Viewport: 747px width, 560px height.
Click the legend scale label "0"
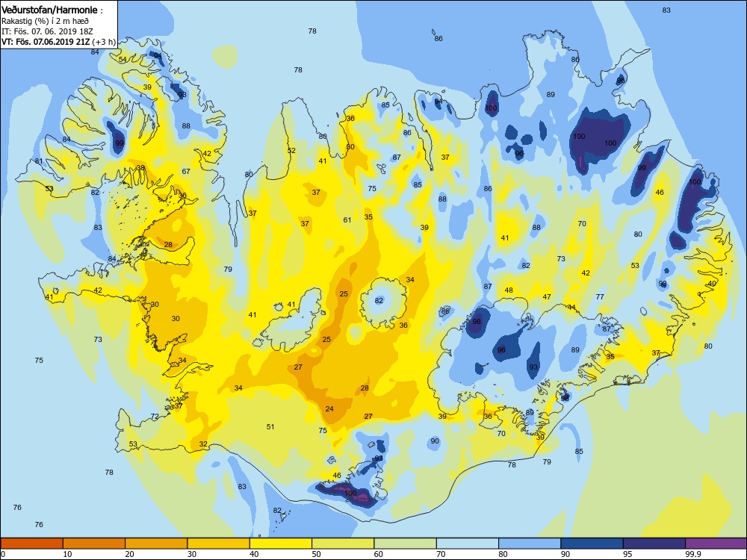coord(3,554)
